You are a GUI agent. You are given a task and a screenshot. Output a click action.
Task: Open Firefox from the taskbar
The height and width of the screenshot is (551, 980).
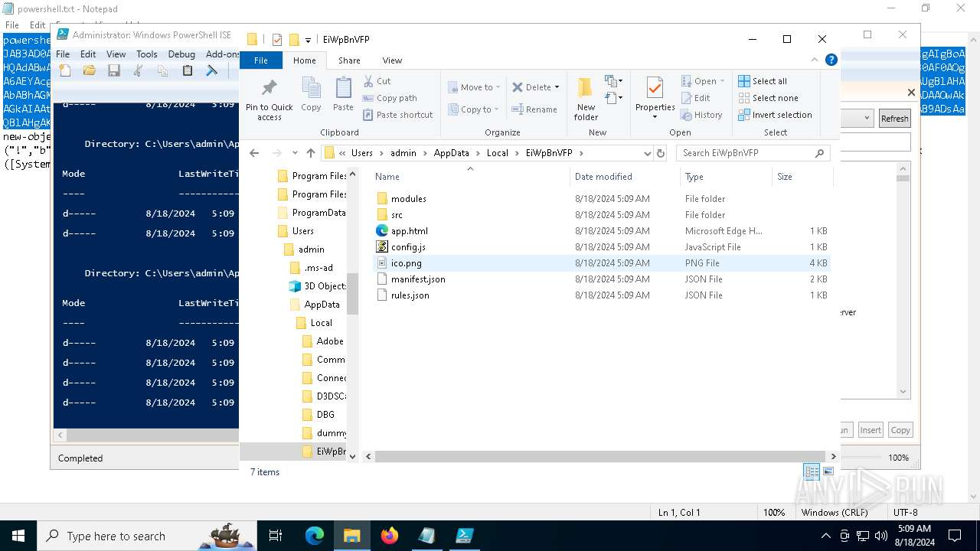[x=390, y=536]
